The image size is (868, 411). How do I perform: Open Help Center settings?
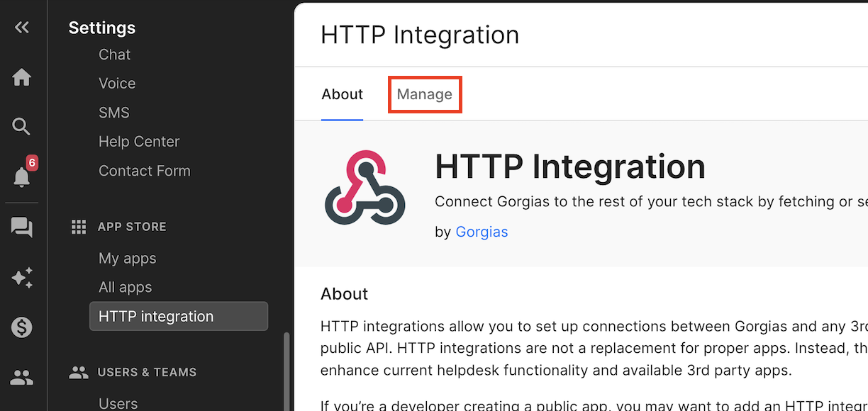[x=139, y=142]
